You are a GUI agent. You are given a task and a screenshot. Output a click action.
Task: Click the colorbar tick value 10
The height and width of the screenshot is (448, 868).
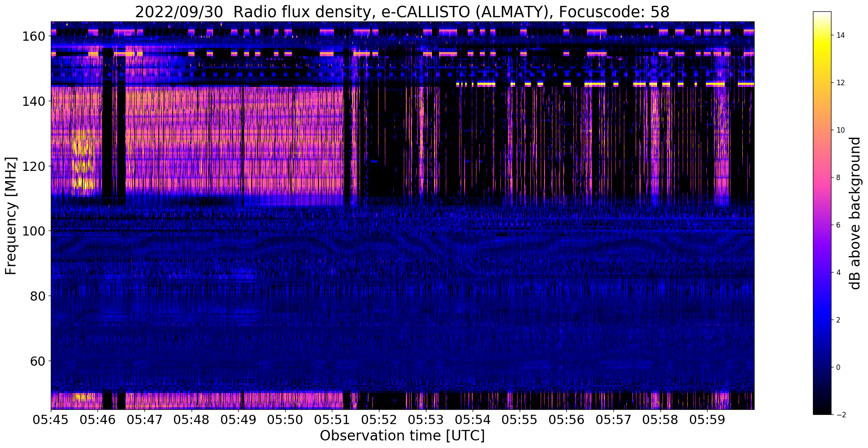coord(840,130)
